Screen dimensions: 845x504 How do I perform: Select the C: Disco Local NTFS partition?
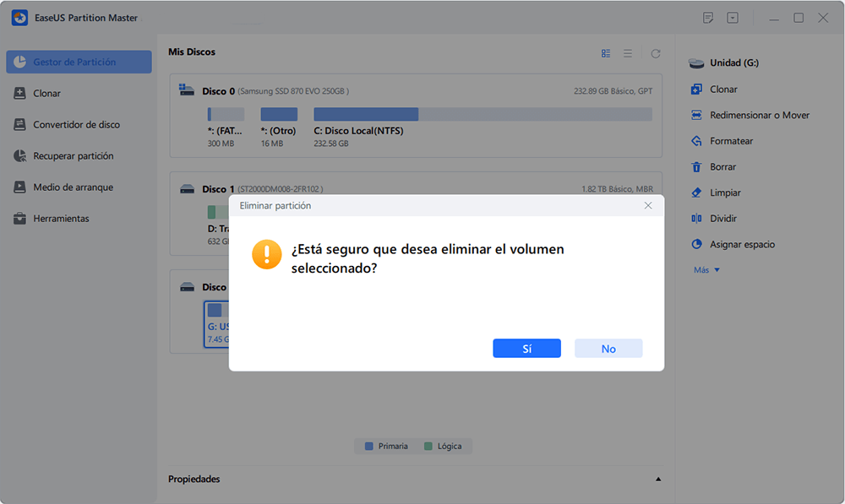click(482, 127)
